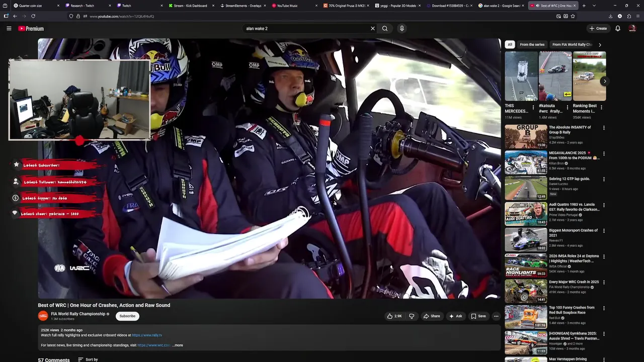Open options for Biggest Motorsport Crashes of 2021
The image size is (644, 362).
pos(604,231)
